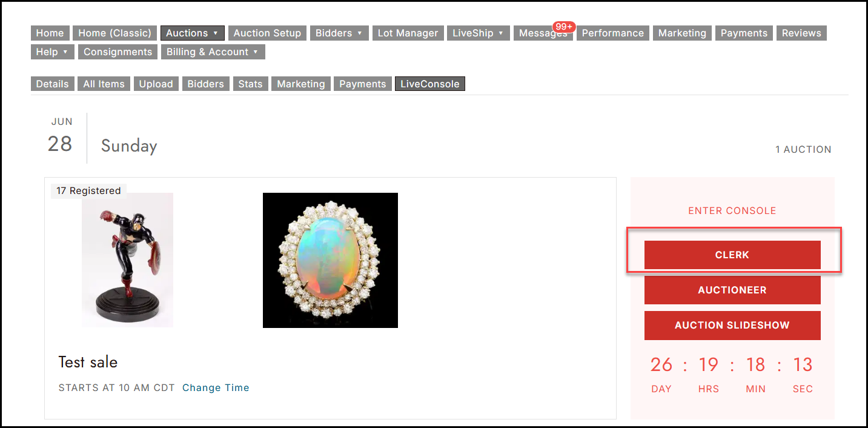Switch to the Details tab

52,84
